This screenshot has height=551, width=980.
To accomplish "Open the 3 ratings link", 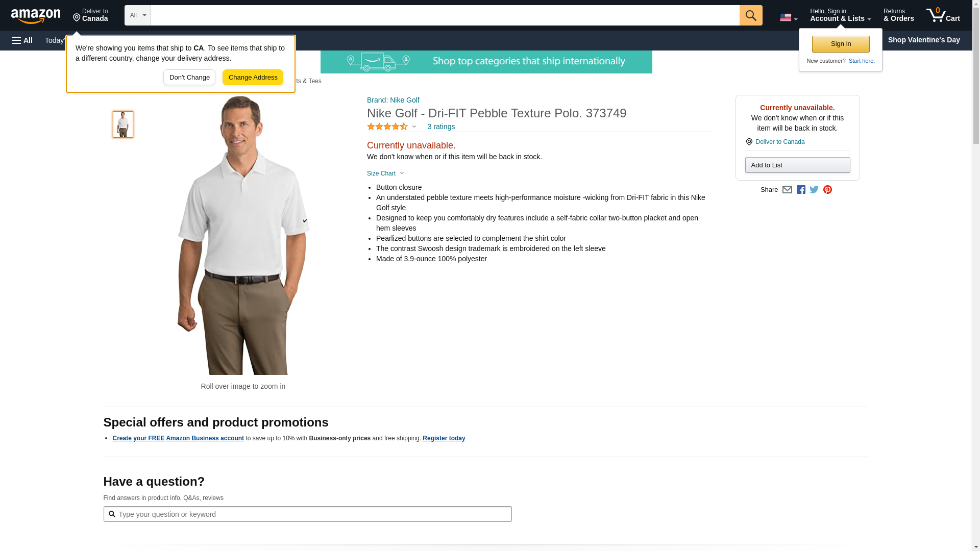I will (441, 127).
